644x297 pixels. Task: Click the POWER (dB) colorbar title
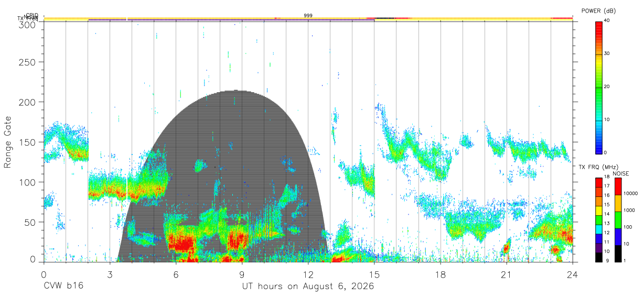tap(599, 10)
